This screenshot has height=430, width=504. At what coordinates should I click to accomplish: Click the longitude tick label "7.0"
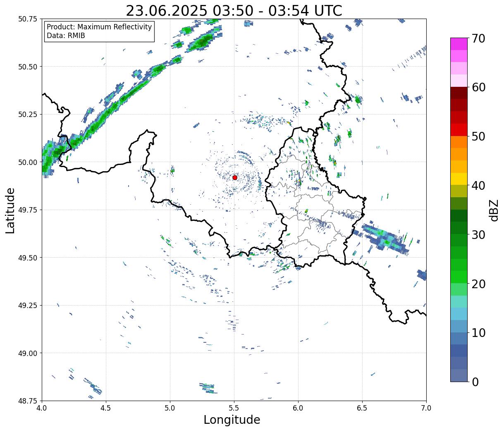(426, 408)
